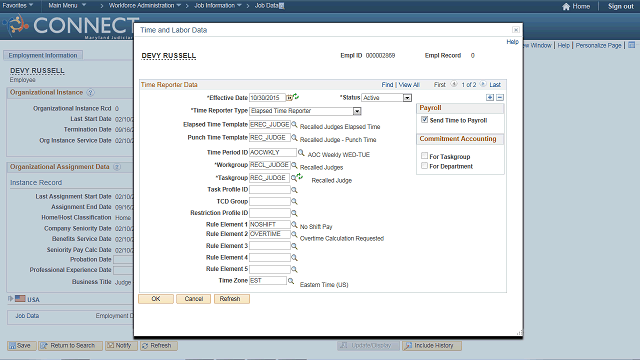This screenshot has width=640, height=360.
Task: Expand the Favorites menu
Action: click(18, 5)
